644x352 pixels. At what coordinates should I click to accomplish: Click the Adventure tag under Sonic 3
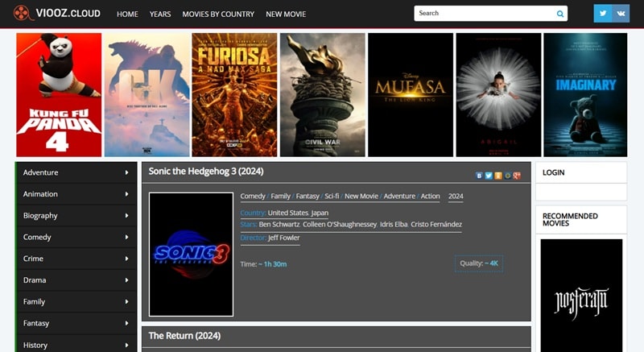(x=399, y=197)
